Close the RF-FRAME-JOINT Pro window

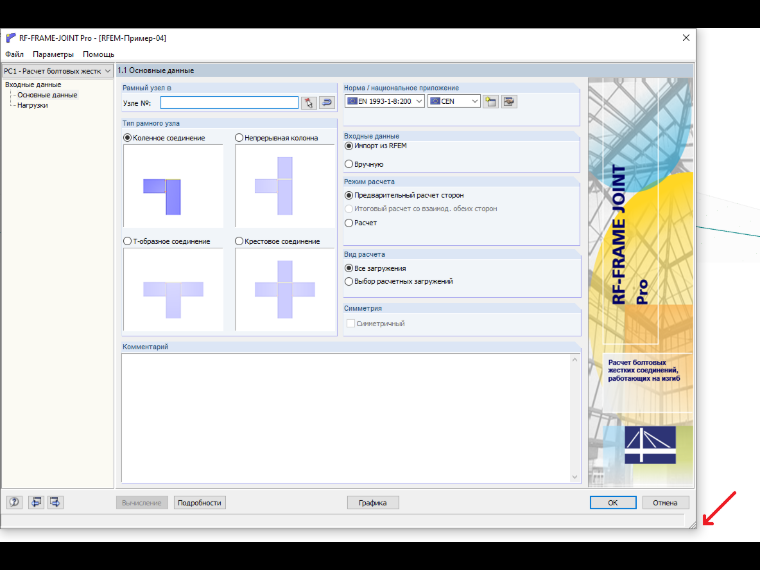pos(686,38)
